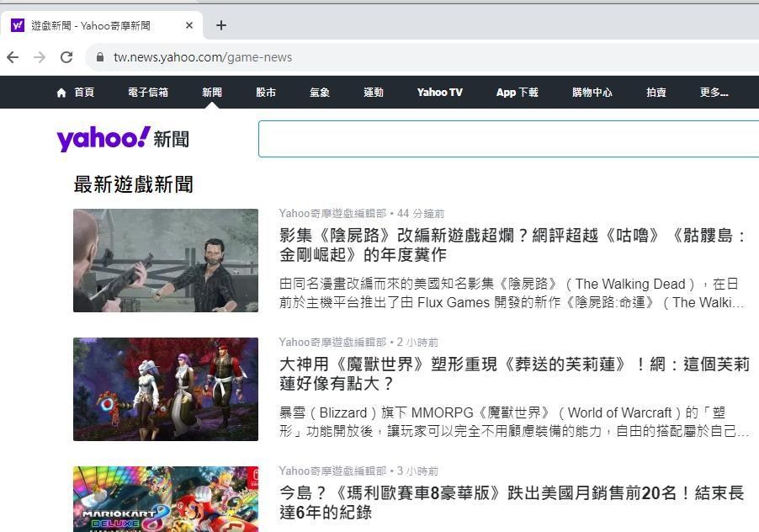Click the Walking Dead article thumbnail
Image resolution: width=759 pixels, height=532 pixels.
coord(165,260)
